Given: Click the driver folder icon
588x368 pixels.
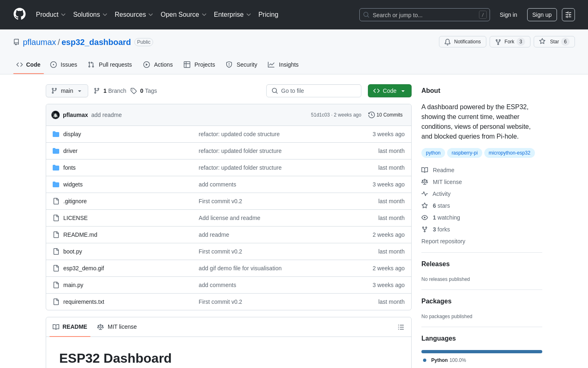Looking at the screenshot, I should (x=56, y=151).
